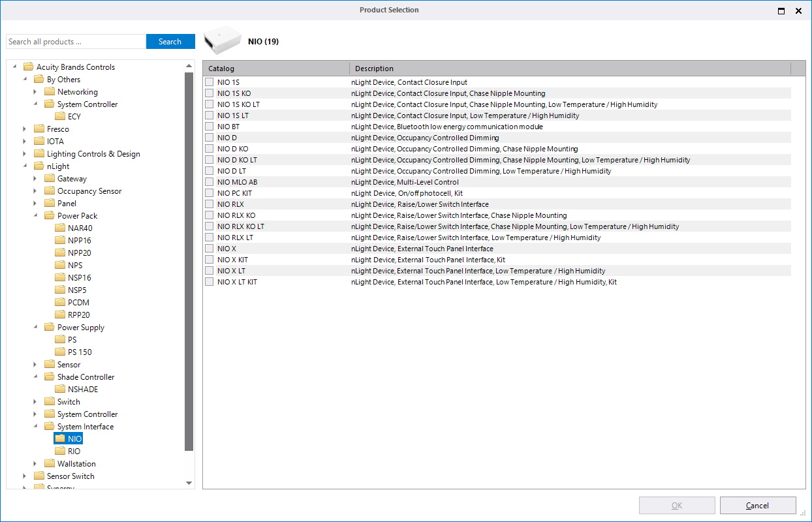Click the tree scrollbar down arrow
This screenshot has width=812, height=522.
[x=189, y=484]
